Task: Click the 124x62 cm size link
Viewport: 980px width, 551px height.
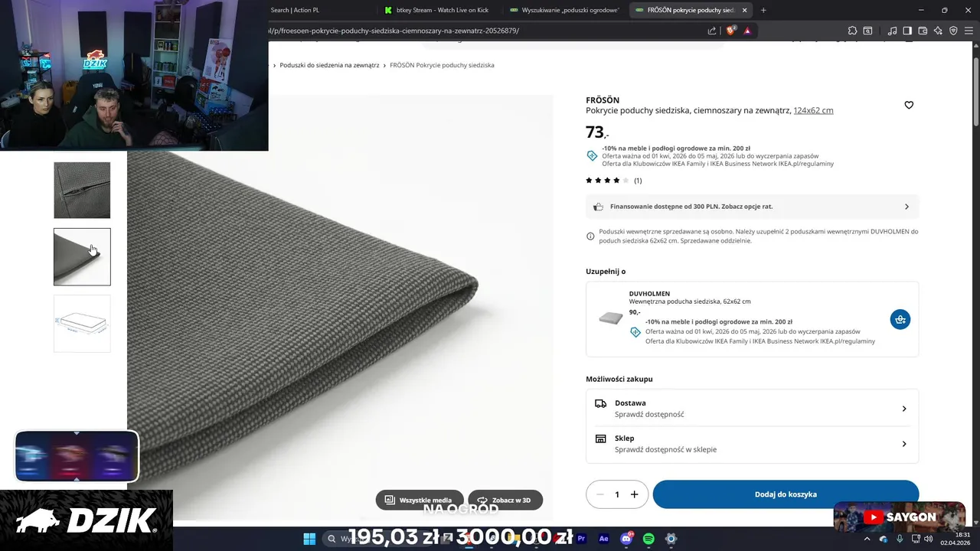Action: click(813, 110)
